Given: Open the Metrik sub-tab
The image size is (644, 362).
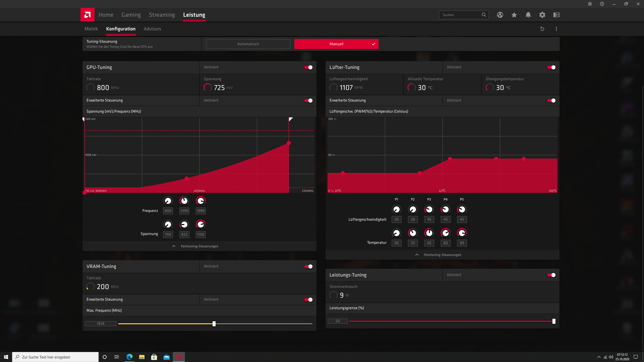Looking at the screenshot, I should click(x=91, y=29).
